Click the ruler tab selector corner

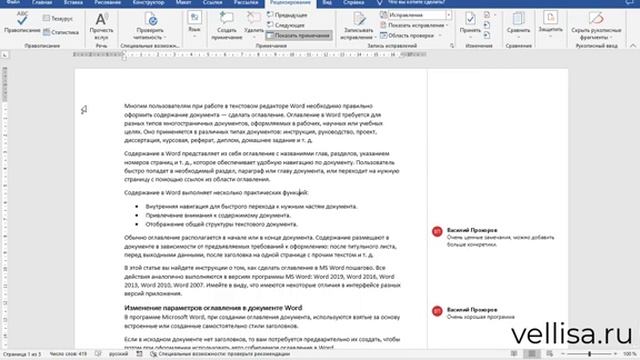tap(4, 54)
